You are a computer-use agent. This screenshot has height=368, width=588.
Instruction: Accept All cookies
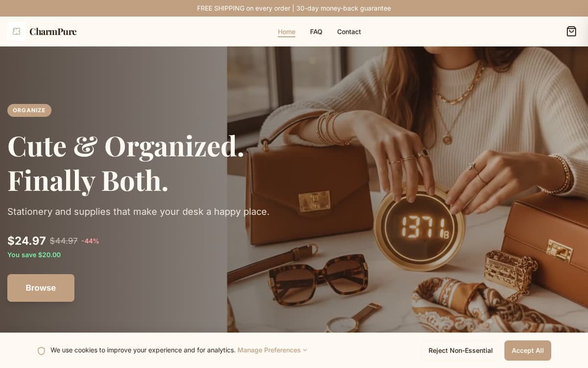point(528,350)
